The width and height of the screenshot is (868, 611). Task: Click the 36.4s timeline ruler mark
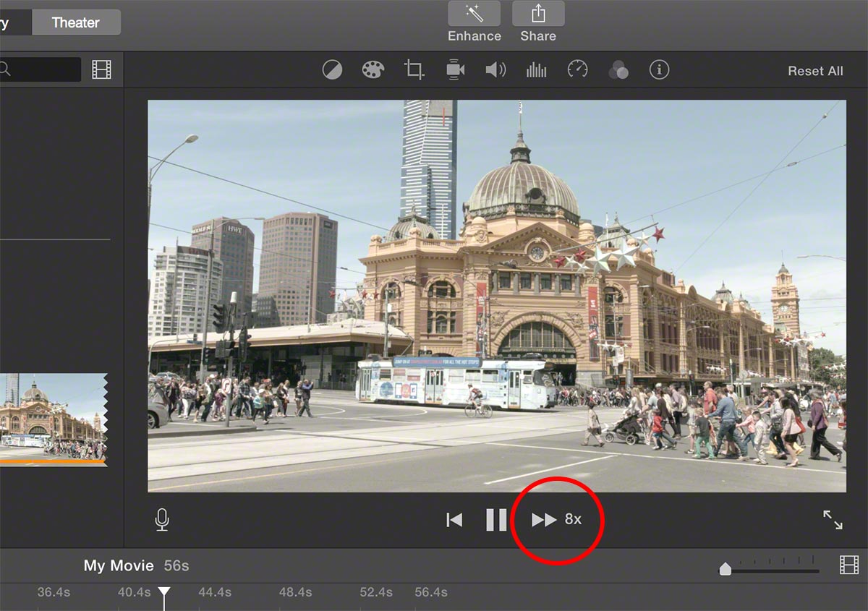coord(54,592)
